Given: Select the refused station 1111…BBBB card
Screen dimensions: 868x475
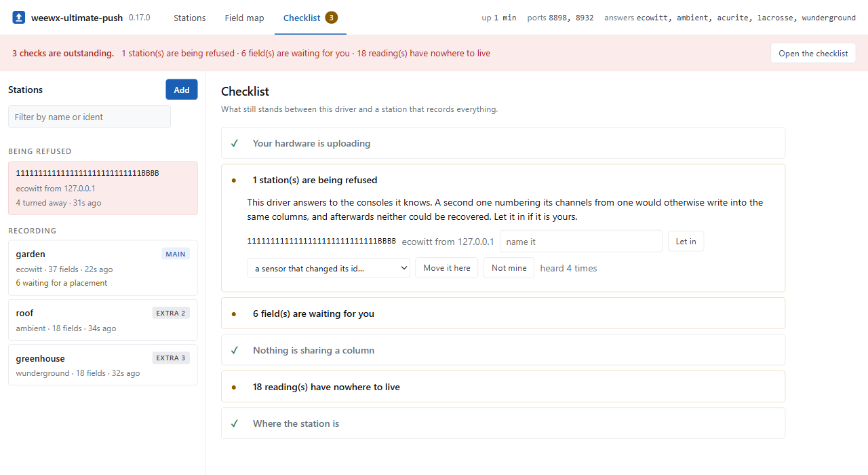Looking at the screenshot, I should [x=103, y=188].
